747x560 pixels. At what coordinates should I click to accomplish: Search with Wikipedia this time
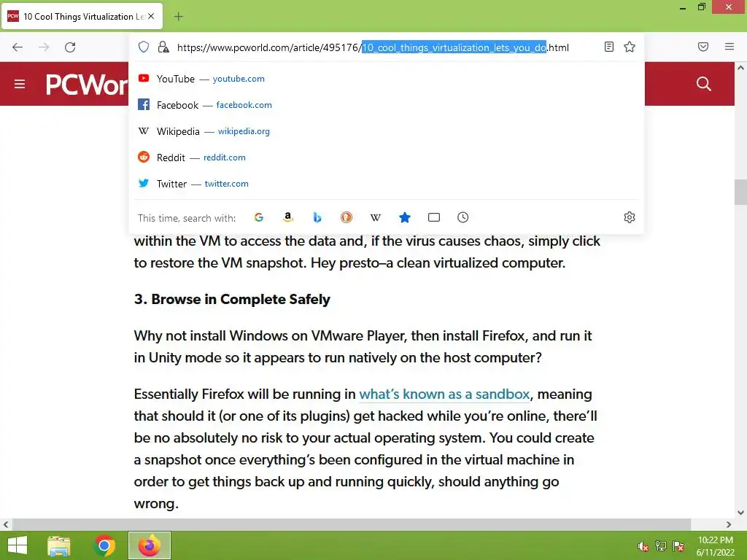tap(376, 217)
